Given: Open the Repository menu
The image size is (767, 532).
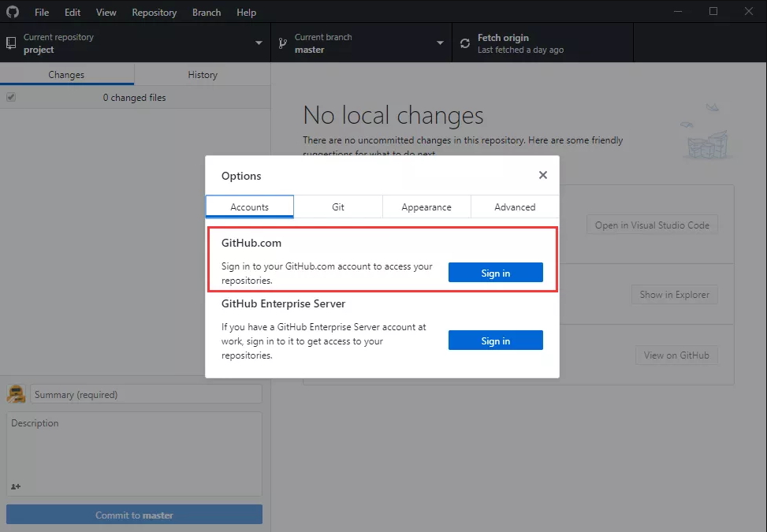Looking at the screenshot, I should pyautogui.click(x=154, y=13).
